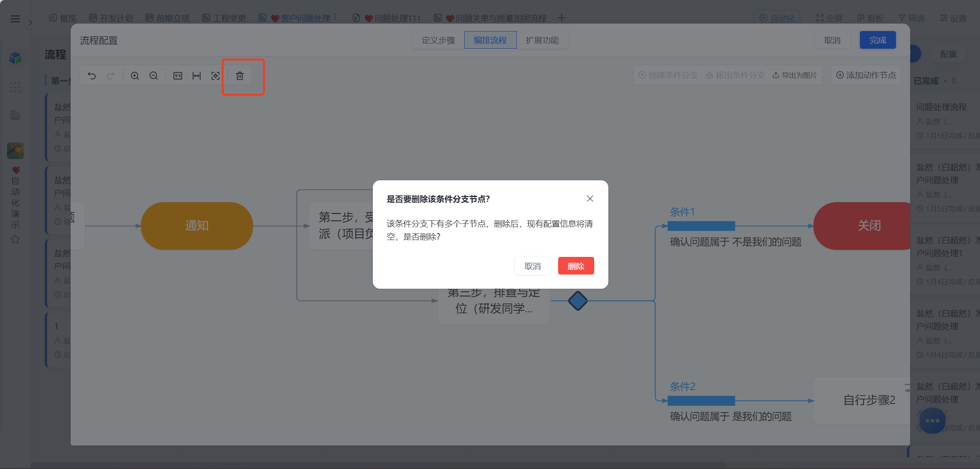Screen dimensions: 980x469
Task: Click 完成 to finish flow configuration
Action: tap(878, 40)
